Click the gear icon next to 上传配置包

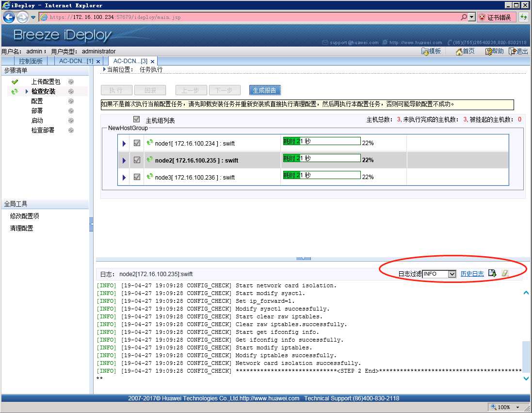coord(71,82)
